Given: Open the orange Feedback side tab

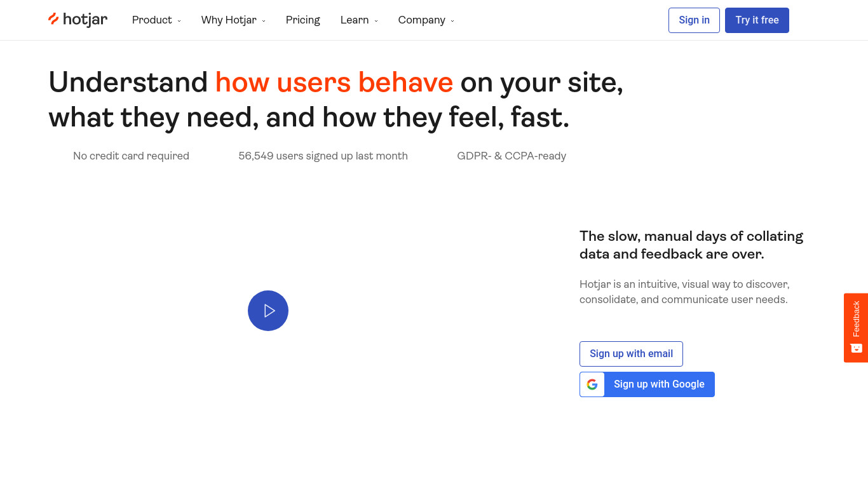Looking at the screenshot, I should 856,328.
